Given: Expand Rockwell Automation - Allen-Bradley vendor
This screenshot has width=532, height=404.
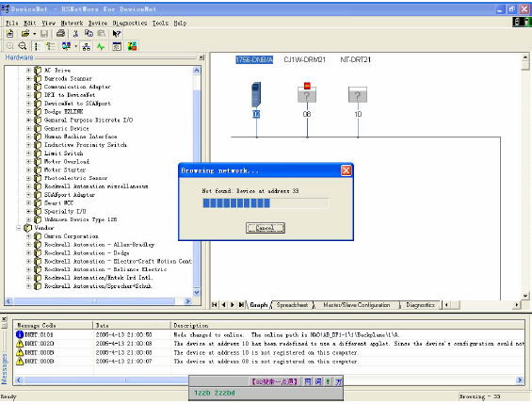Looking at the screenshot, I should pos(28,245).
